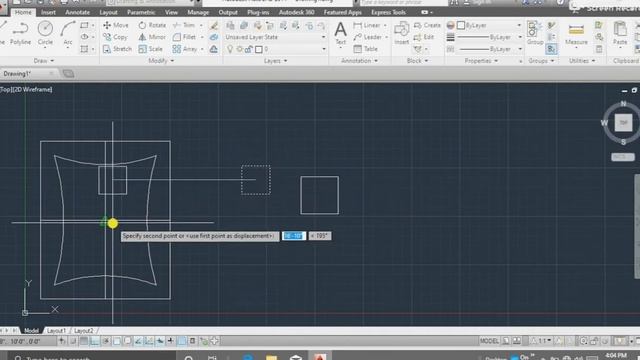Click the dynamic distance input field

pyautogui.click(x=293, y=236)
